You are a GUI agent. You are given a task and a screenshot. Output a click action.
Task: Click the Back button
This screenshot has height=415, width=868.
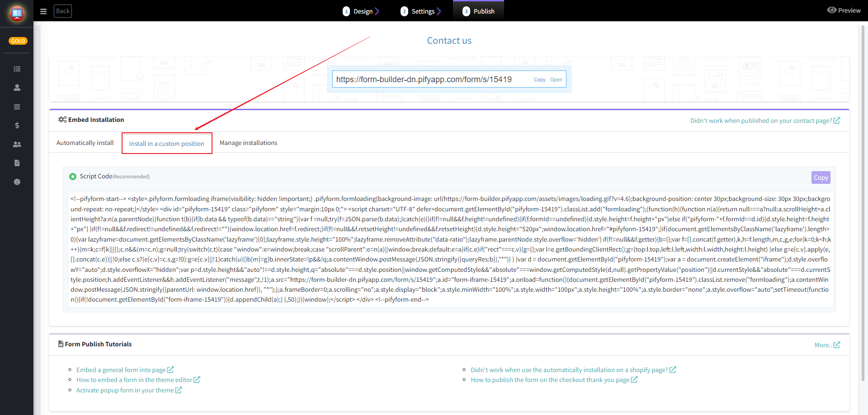(63, 11)
